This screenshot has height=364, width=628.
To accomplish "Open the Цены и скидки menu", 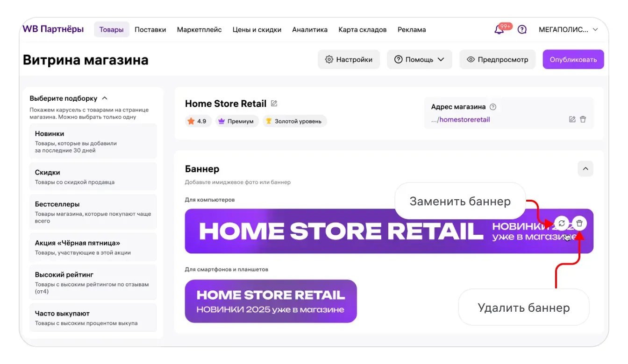I will pos(257,30).
